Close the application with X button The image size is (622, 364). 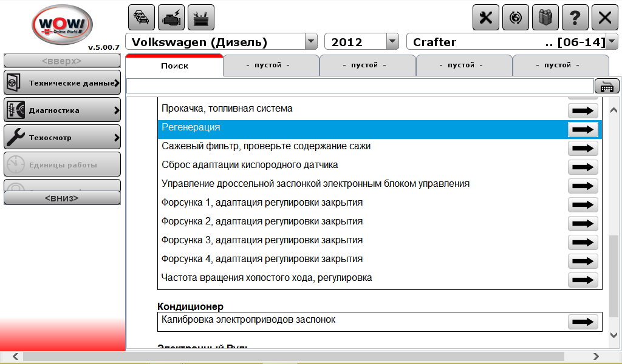(605, 18)
